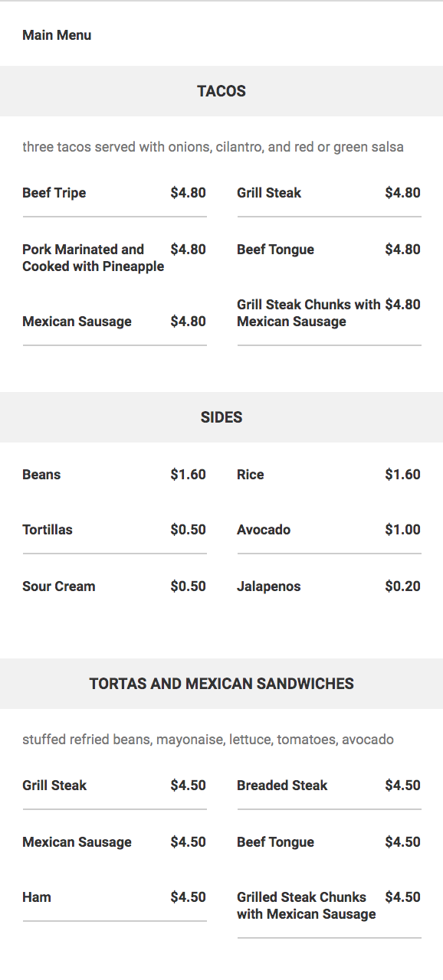Select the TACOS section header
Viewport: 443px width, 980px height.
(221, 91)
